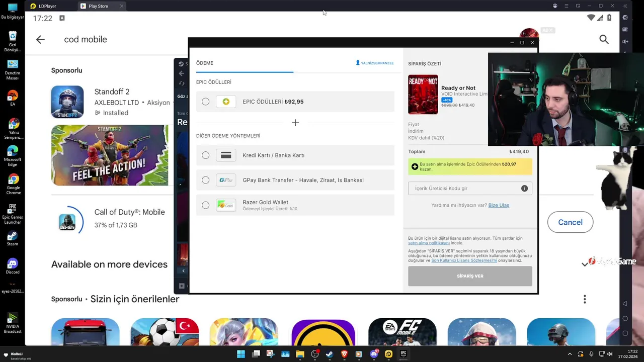Screen dimensions: 644x362
Task: Select Razer Gold Wallet radio button
Action: (205, 205)
